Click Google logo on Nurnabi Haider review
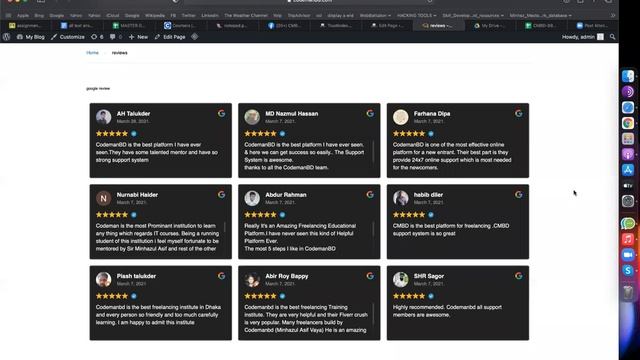 click(x=221, y=195)
